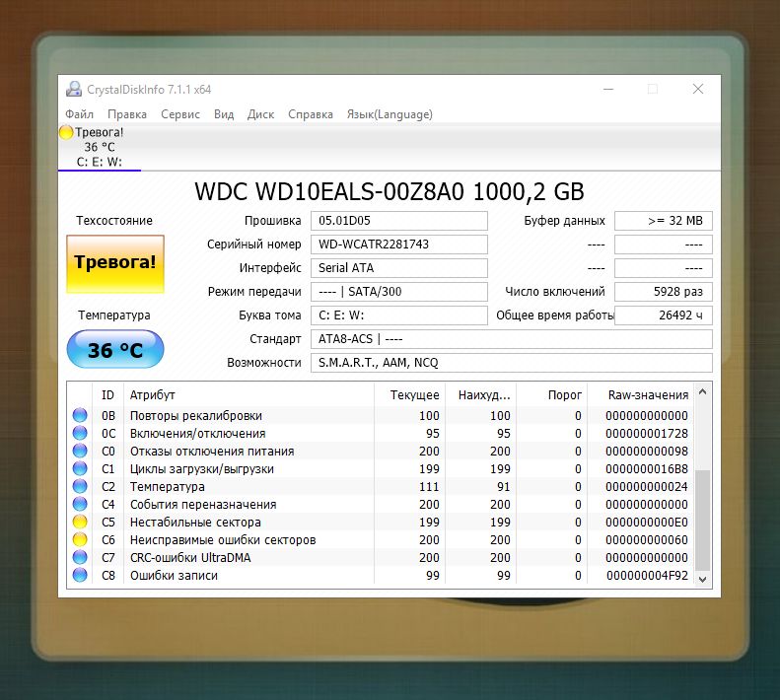This screenshot has height=700, width=780.
Task: Select the Нестабильные сектора row
Action: pos(381,522)
